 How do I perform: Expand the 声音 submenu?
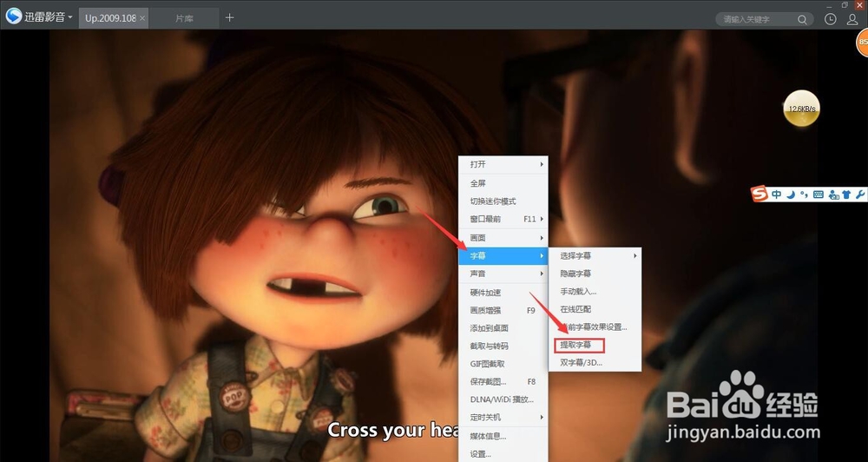(503, 274)
